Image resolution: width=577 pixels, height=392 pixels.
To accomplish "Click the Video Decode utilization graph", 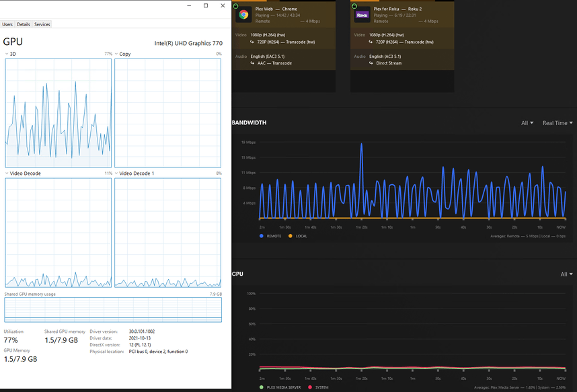I will click(x=58, y=233).
